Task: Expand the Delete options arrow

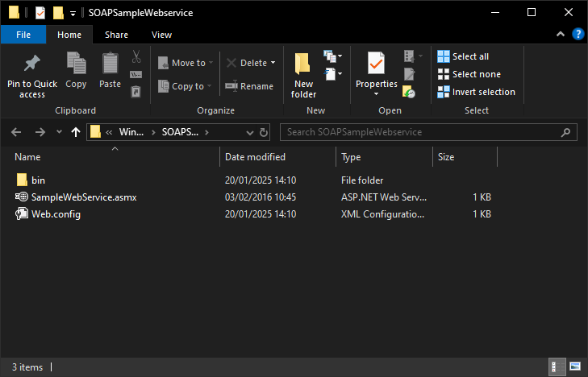Action: (273, 63)
